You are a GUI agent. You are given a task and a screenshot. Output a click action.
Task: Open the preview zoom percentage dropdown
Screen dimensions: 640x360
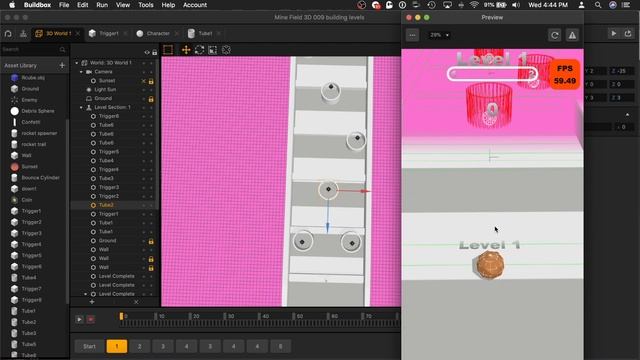[440, 35]
